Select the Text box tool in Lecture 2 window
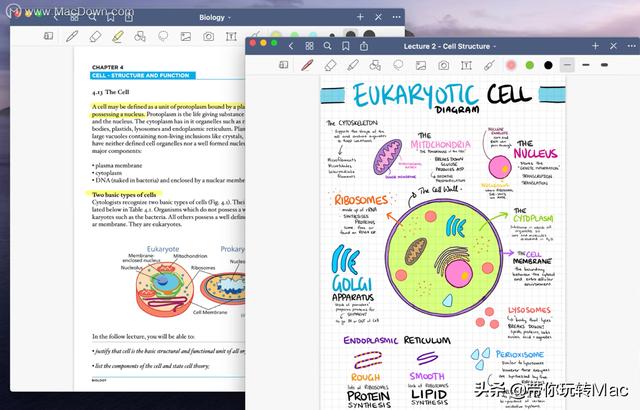The height and width of the screenshot is (410, 640). click(x=466, y=65)
